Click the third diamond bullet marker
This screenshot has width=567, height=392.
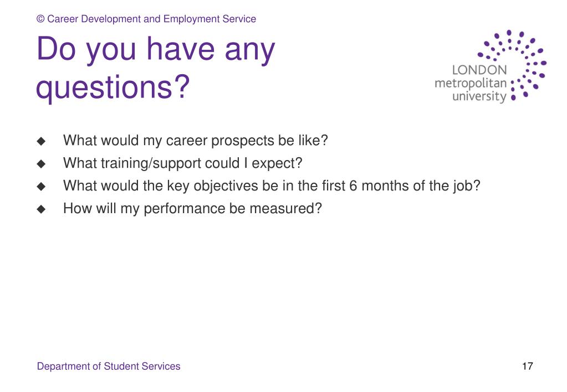pyautogui.click(x=41, y=187)
